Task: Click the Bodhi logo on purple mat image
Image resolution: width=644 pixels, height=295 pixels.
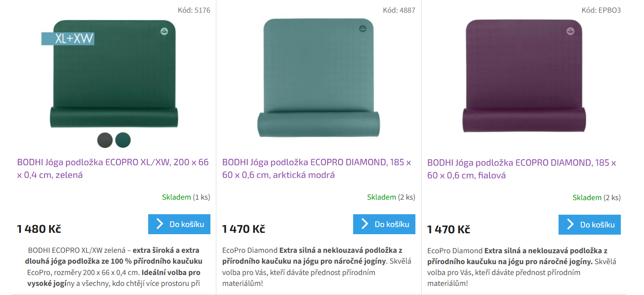Action: coord(570,31)
